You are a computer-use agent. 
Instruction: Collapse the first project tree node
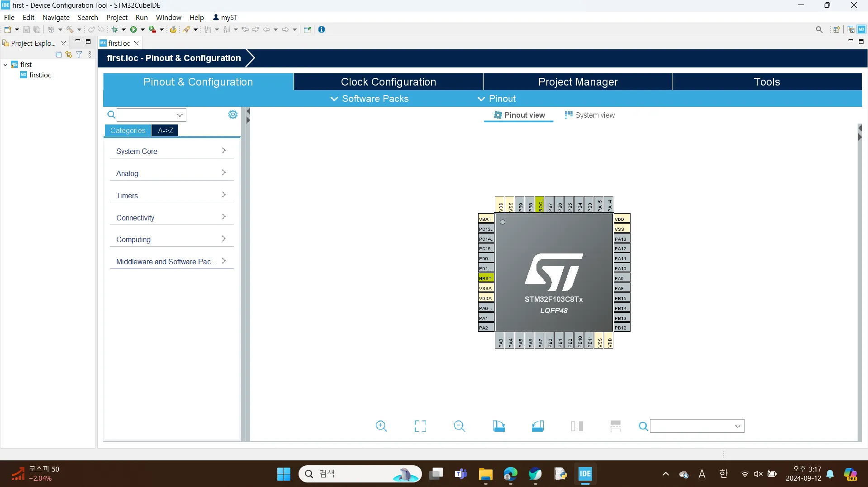click(5, 65)
